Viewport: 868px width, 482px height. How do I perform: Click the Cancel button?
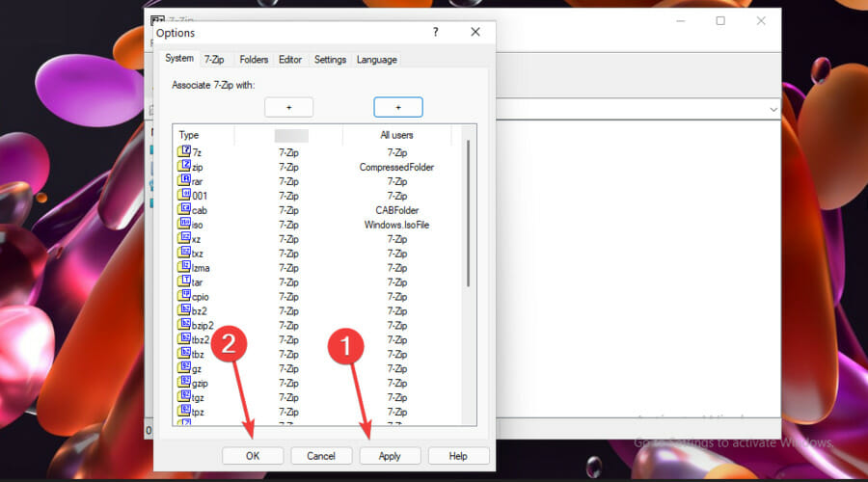[x=321, y=456]
